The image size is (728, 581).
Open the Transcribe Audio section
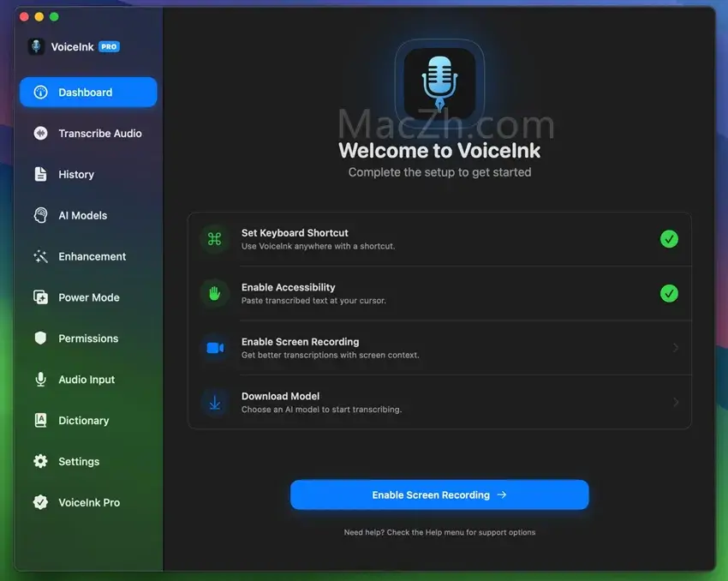coord(88,134)
